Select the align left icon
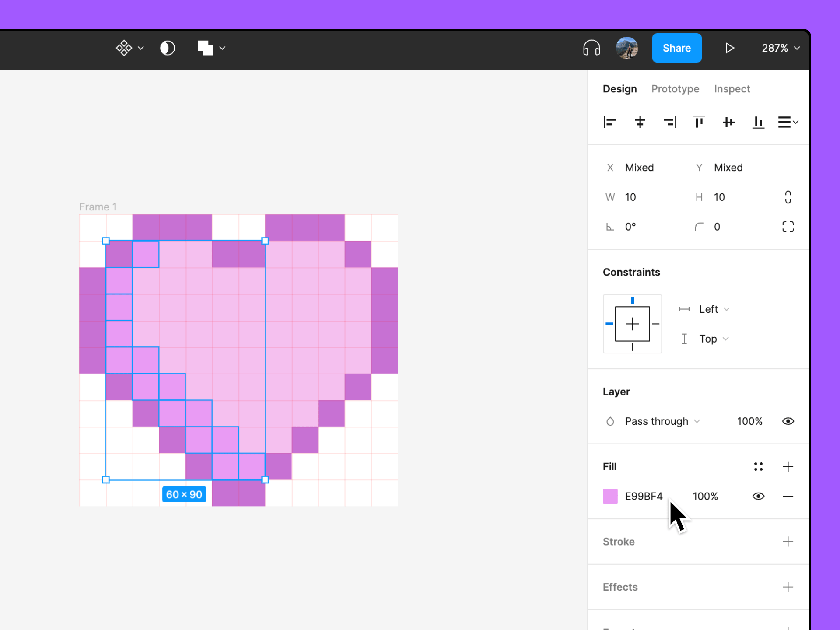The image size is (840, 630). [610, 122]
